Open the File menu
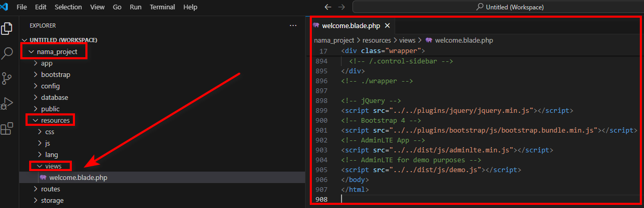The image size is (644, 208). [22, 7]
